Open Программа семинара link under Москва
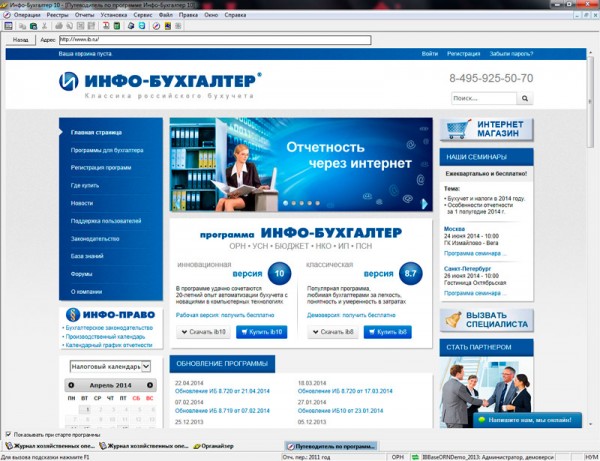The image size is (600, 461). (475, 253)
